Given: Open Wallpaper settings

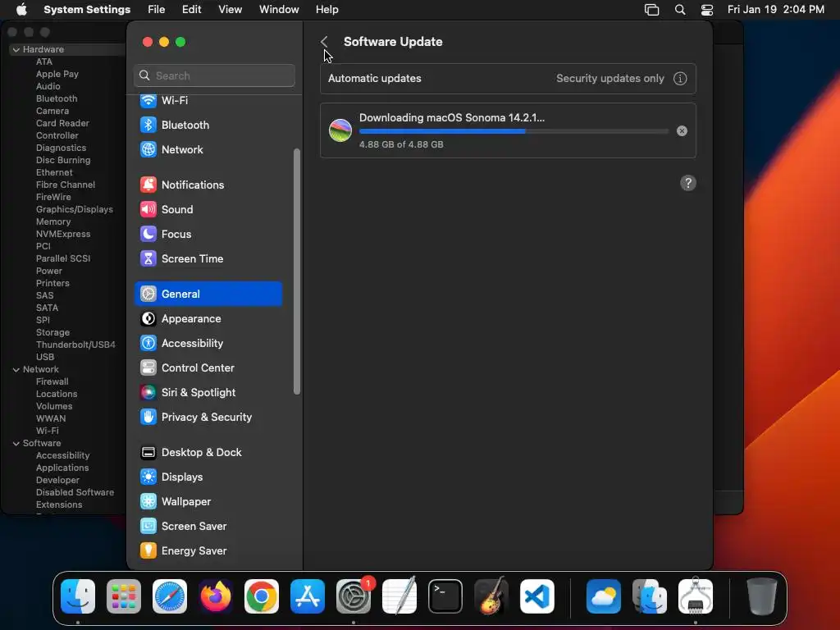Looking at the screenshot, I should [x=208, y=502].
